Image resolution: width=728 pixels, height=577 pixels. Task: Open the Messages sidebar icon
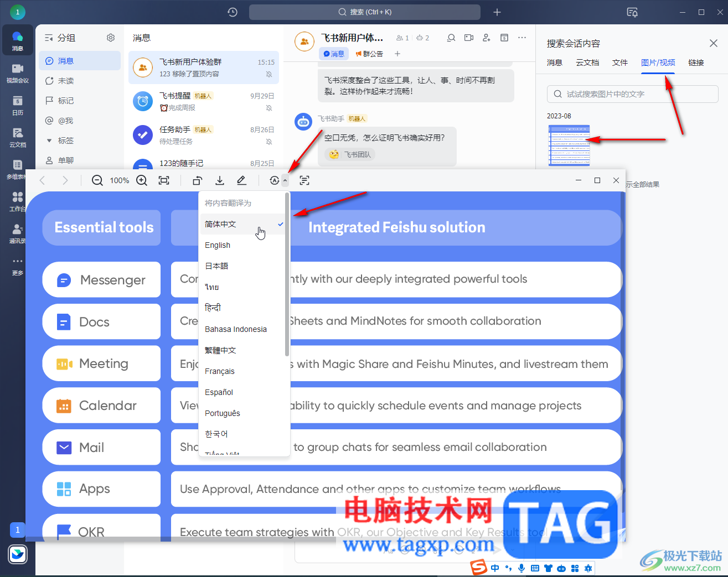point(18,41)
